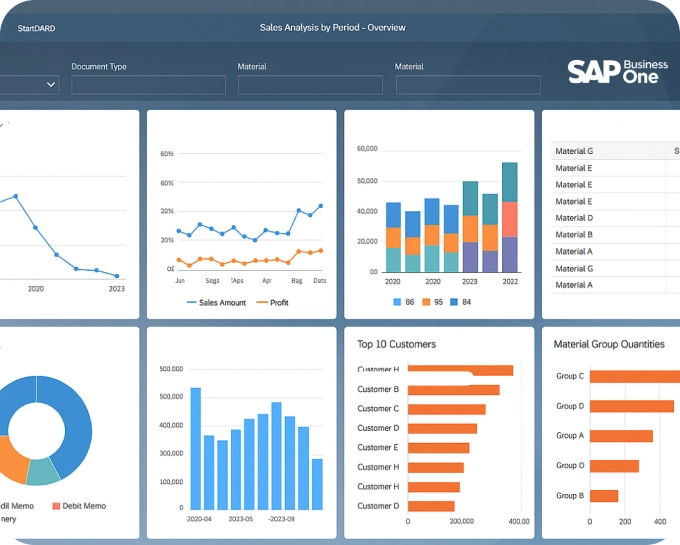Open the Material field beside Document Type
The width and height of the screenshot is (680, 545).
click(x=310, y=85)
